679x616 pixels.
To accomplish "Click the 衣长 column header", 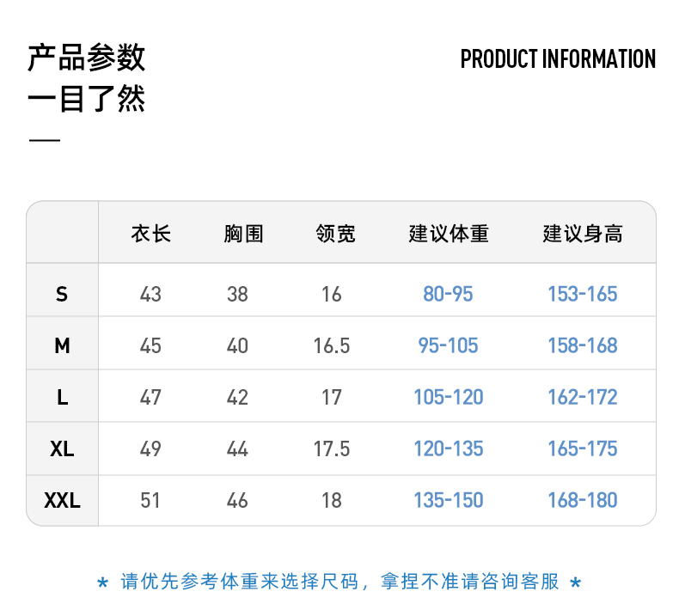I will [151, 234].
